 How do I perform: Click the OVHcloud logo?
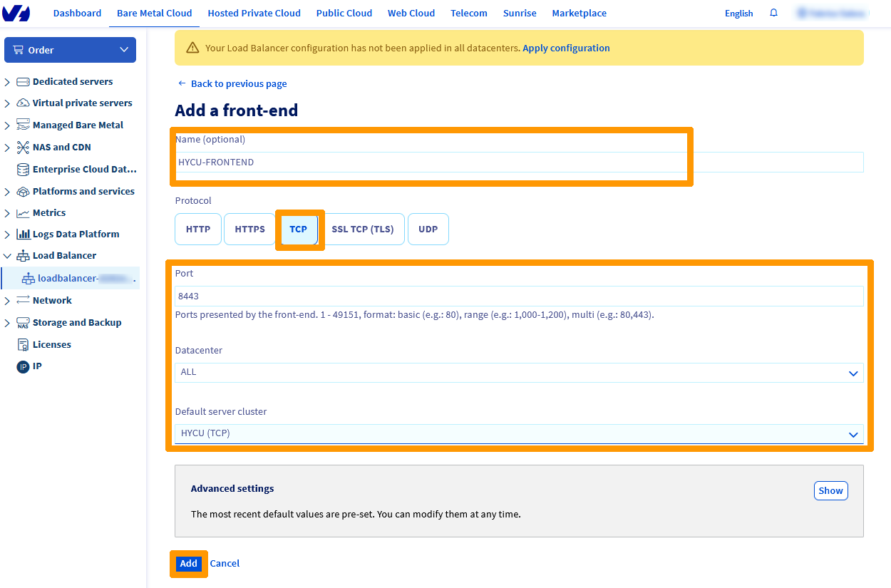16,13
